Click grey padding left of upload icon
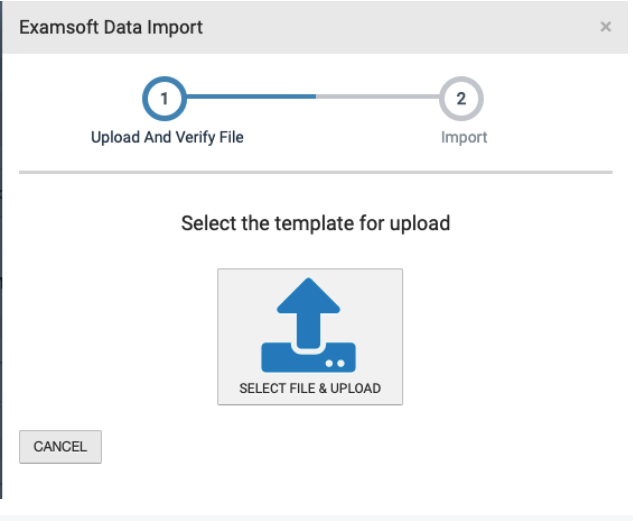633x521 pixels. tap(238, 330)
